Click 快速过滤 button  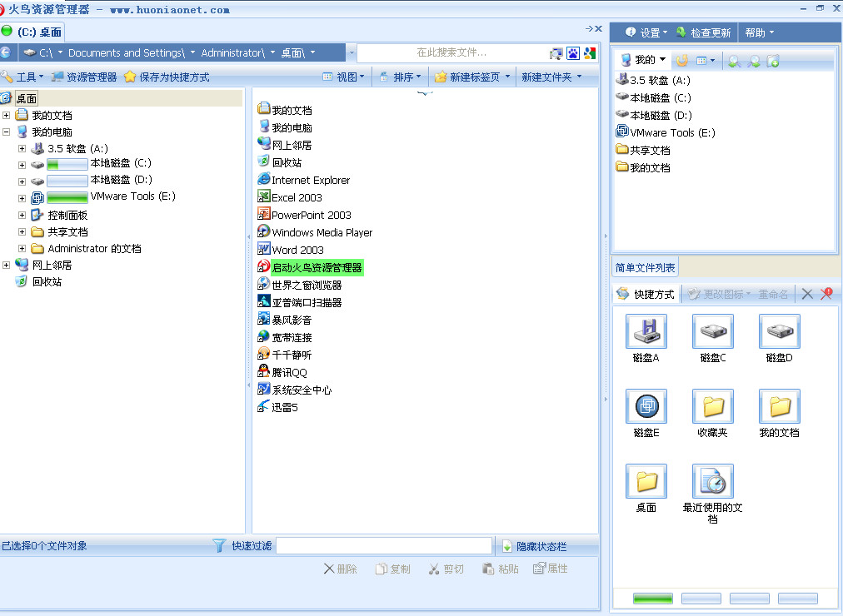[243, 545]
